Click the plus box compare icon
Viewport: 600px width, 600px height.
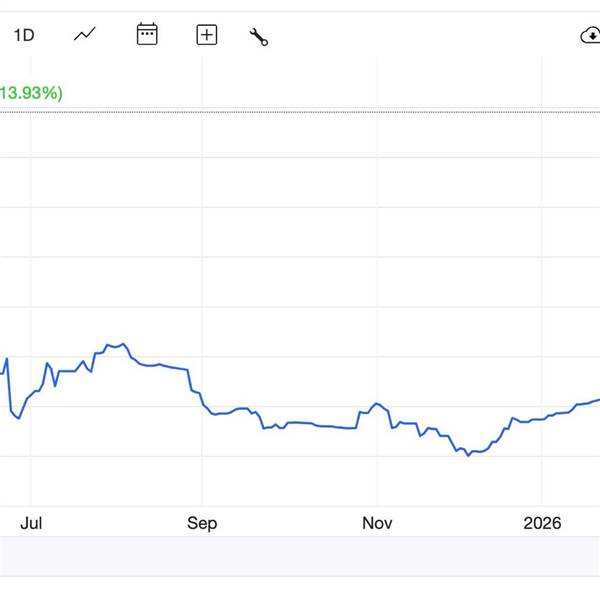206,35
